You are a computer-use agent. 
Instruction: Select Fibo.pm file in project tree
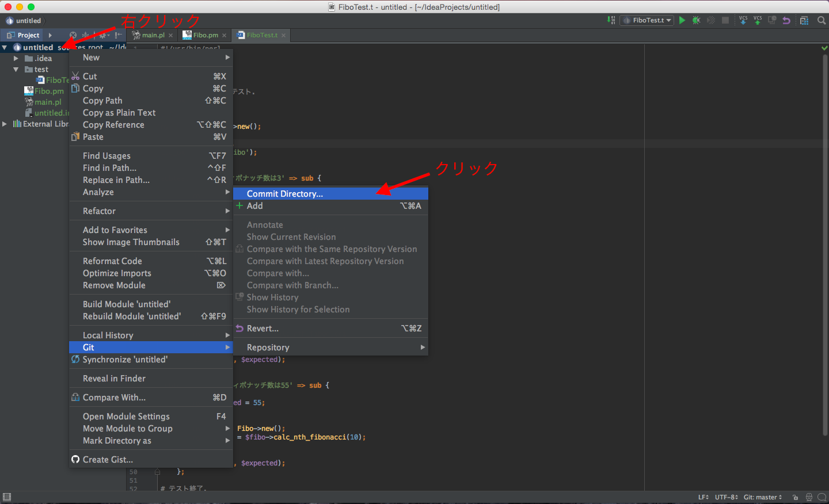pos(48,91)
